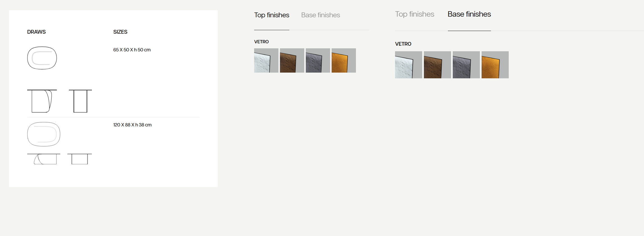The image size is (644, 236).
Task: Select size text 120 X 88 X h 38 cm
Action: click(133, 125)
